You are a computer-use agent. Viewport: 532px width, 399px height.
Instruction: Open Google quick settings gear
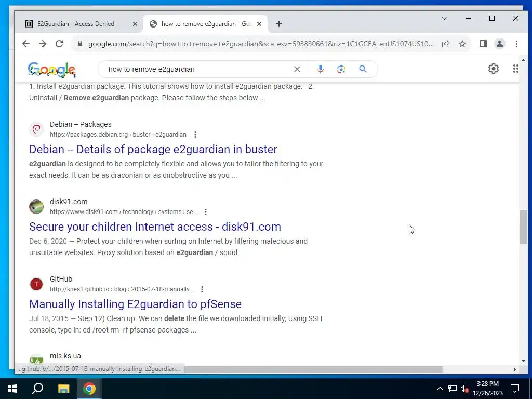click(x=494, y=69)
